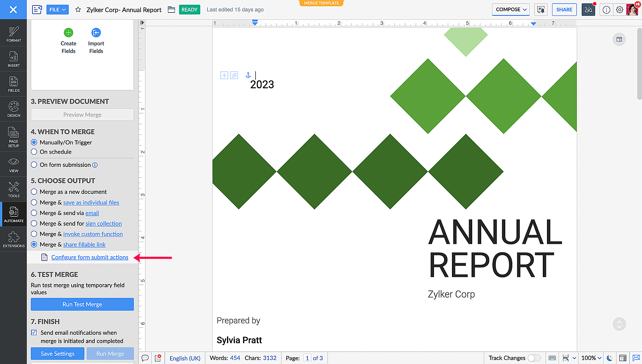Switch to the Extensions sidebar tab
Screen dimensions: 642x364
(13, 239)
